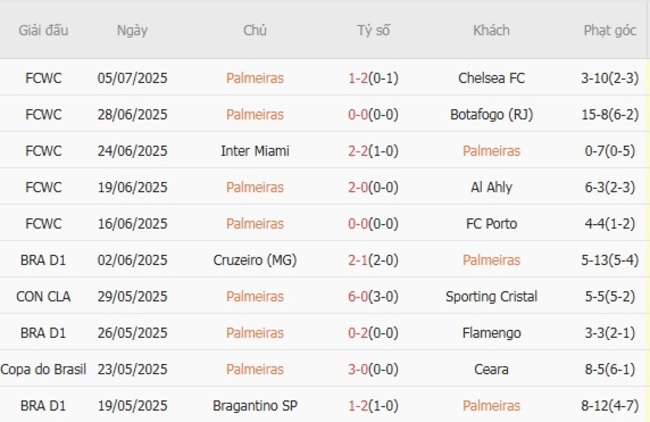Viewport: 650px width, 422px height.
Task: Open Bragantino SP home team
Action: [255, 406]
